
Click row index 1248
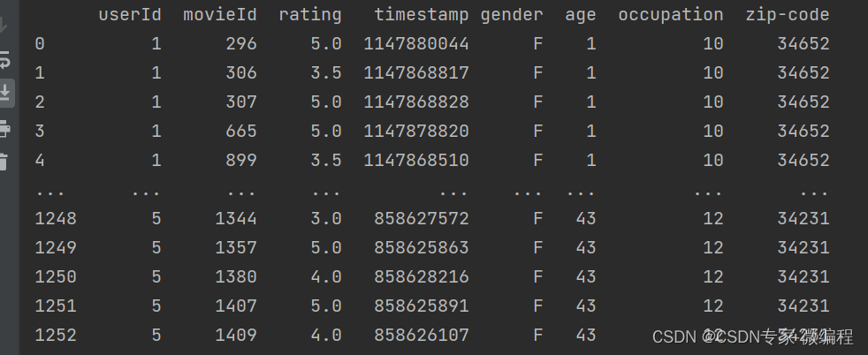point(56,218)
